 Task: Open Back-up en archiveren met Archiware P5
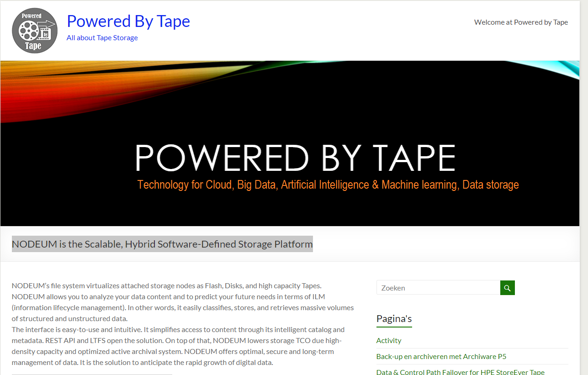coord(441,356)
